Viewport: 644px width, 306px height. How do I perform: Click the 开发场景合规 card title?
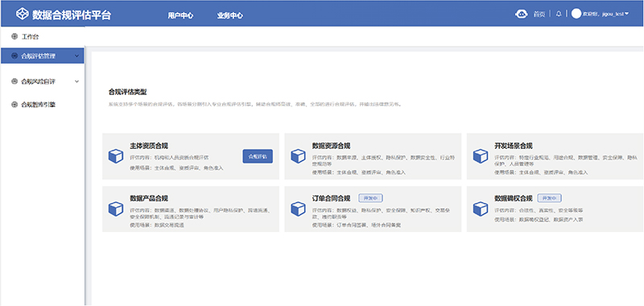(514, 146)
